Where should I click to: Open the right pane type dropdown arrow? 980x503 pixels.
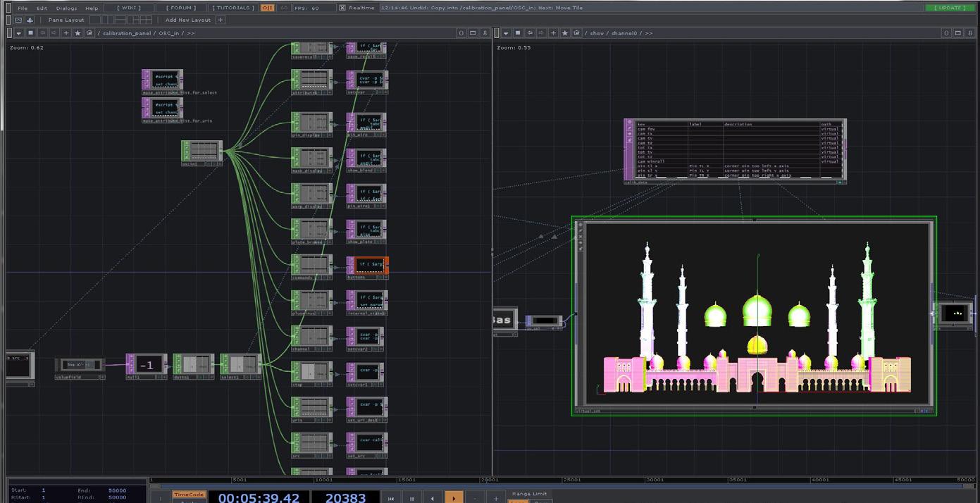[507, 33]
